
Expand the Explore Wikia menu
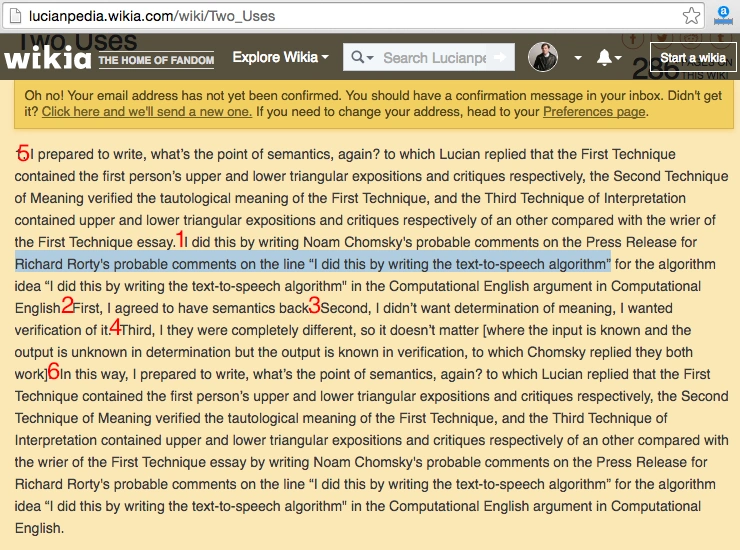[x=280, y=57]
